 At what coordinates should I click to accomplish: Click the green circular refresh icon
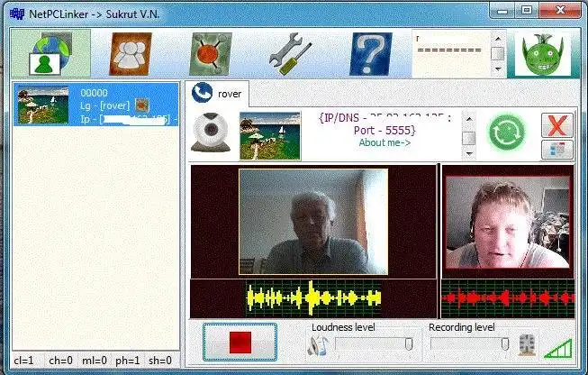tap(507, 133)
